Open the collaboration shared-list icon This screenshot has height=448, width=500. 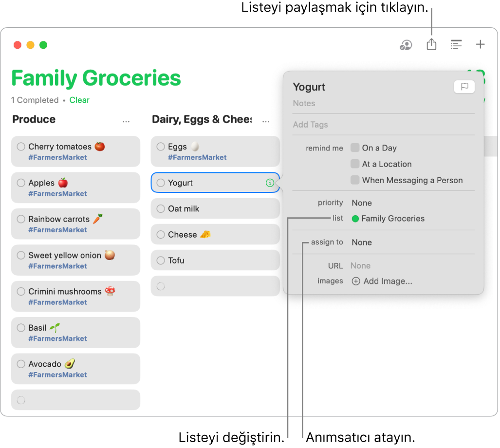click(406, 45)
